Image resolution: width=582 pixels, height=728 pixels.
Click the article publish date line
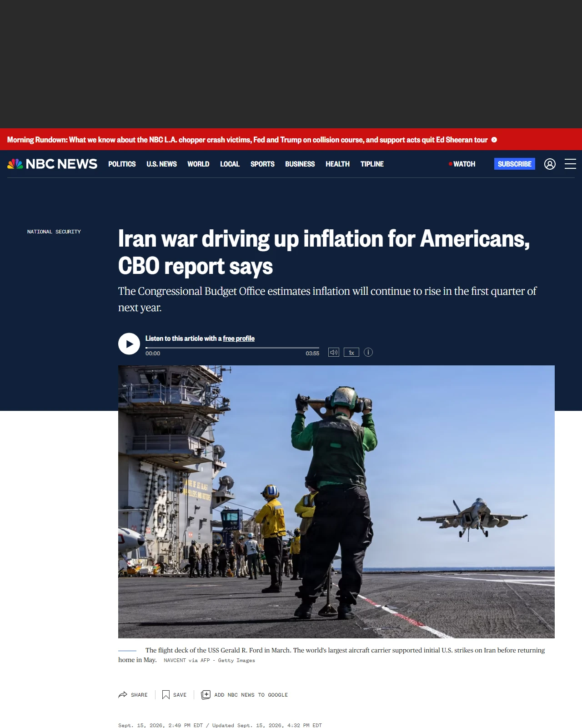(220, 725)
